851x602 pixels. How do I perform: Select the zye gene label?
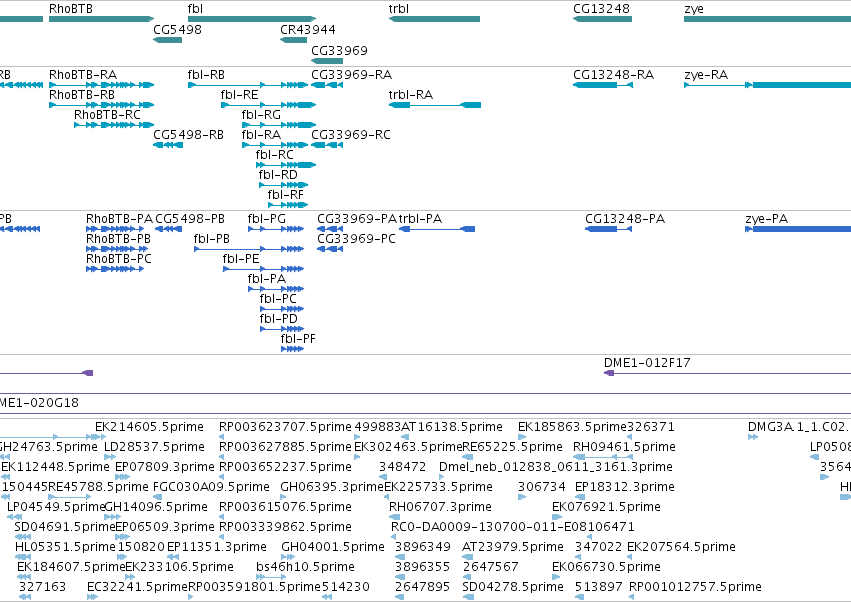[x=694, y=9]
